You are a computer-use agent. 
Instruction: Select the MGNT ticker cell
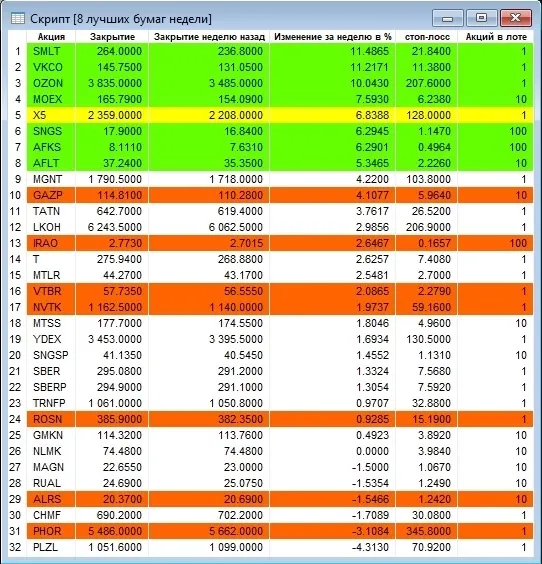[51, 179]
